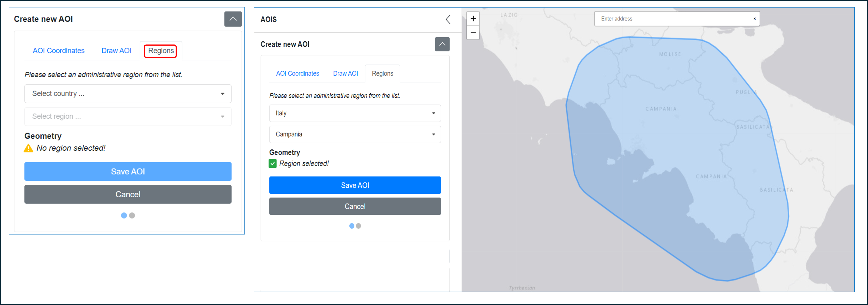
Task: Open the disabled Select region dropdown
Action: pos(128,117)
